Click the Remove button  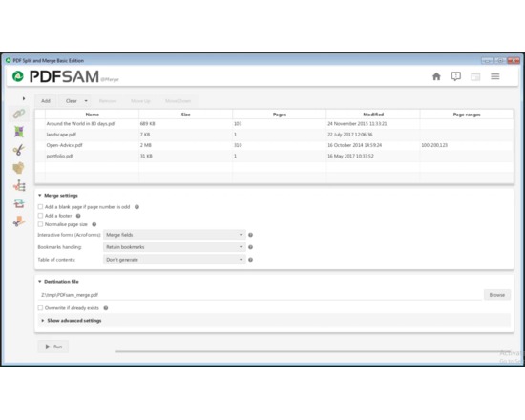tap(108, 101)
